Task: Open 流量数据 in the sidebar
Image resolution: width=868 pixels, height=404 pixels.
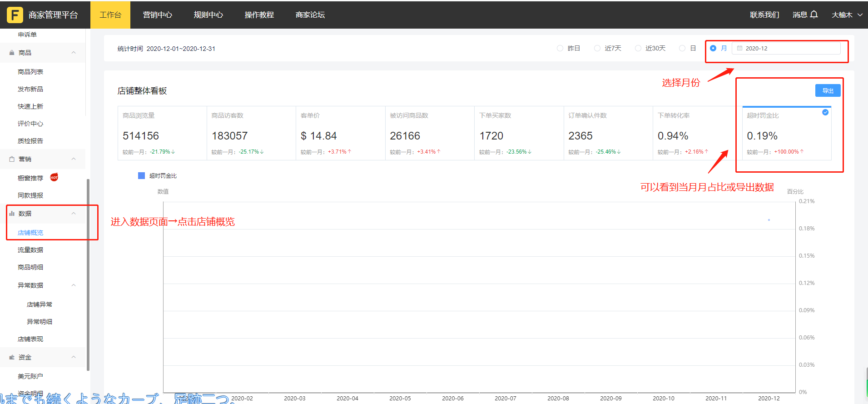Action: pyautogui.click(x=30, y=250)
